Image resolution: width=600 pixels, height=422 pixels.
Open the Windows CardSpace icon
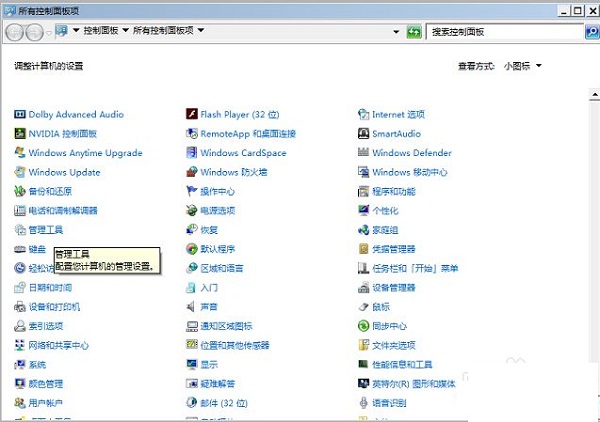[191, 153]
